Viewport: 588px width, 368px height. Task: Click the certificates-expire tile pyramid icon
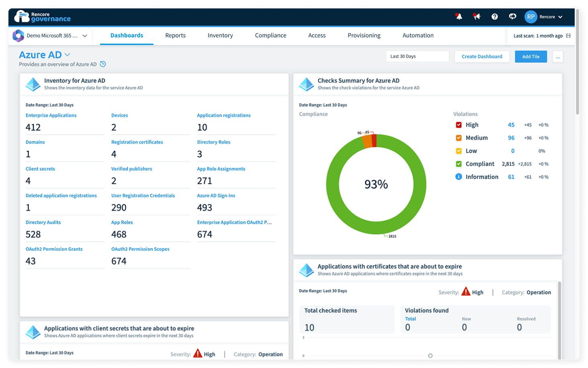[306, 270]
